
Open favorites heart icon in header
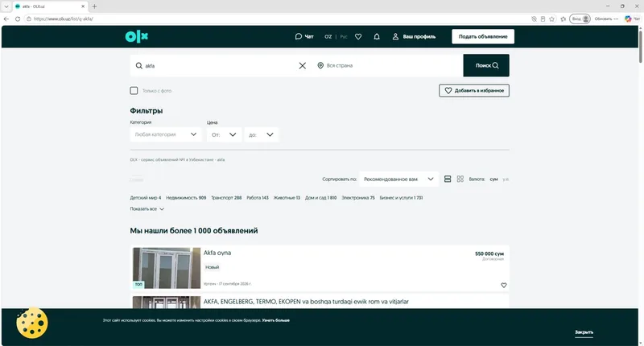pos(358,36)
